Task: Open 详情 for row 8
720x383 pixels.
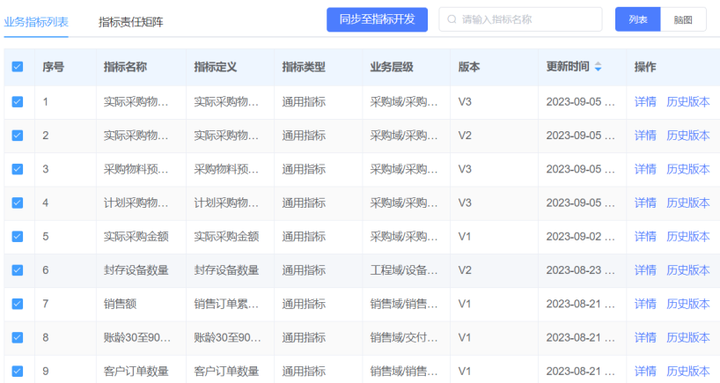Action: (645, 338)
